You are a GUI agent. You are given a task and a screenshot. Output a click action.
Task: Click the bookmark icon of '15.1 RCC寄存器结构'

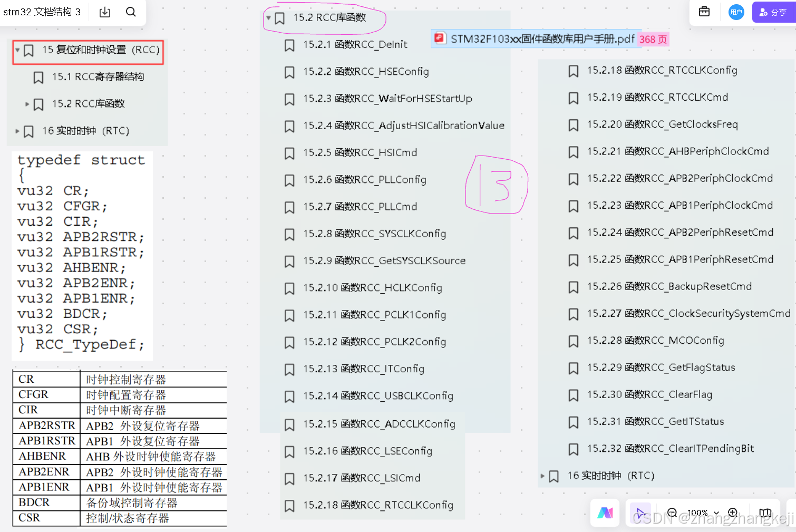click(x=38, y=78)
